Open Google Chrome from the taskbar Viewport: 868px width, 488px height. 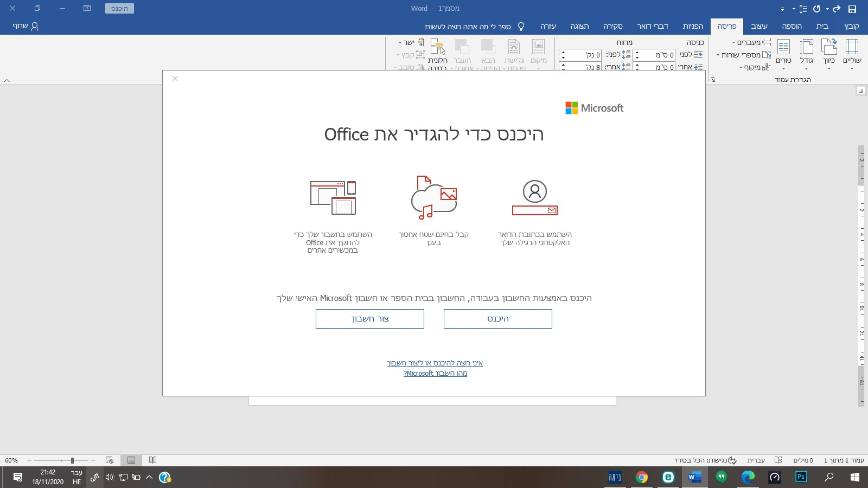click(642, 477)
